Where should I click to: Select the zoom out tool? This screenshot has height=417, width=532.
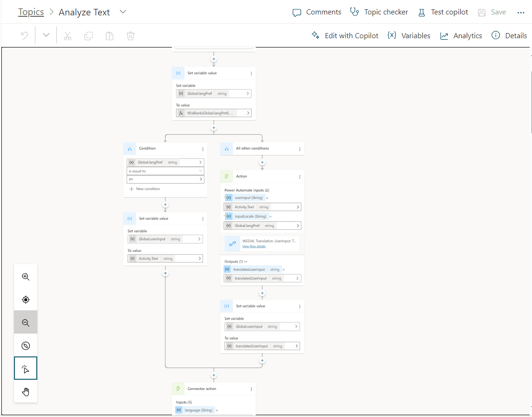pos(25,322)
